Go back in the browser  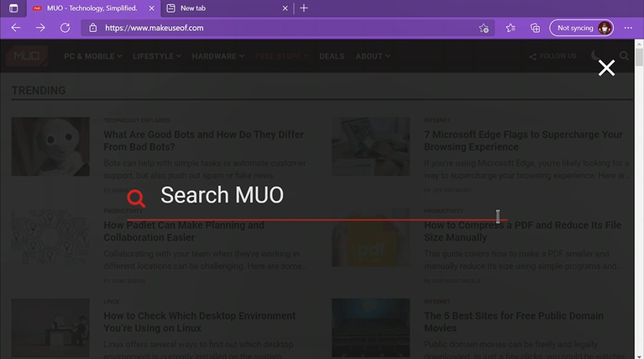point(16,28)
